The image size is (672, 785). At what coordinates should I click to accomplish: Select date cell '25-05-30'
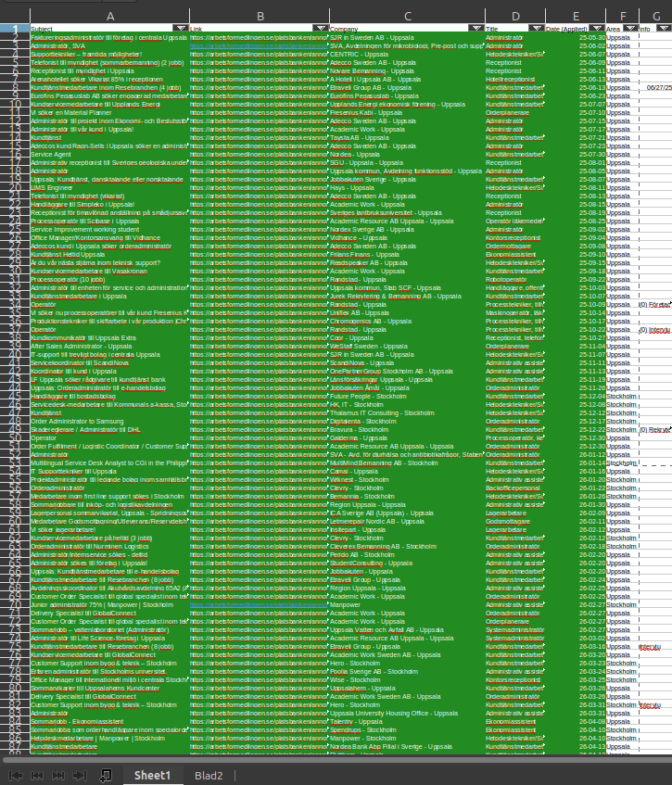tap(576, 38)
